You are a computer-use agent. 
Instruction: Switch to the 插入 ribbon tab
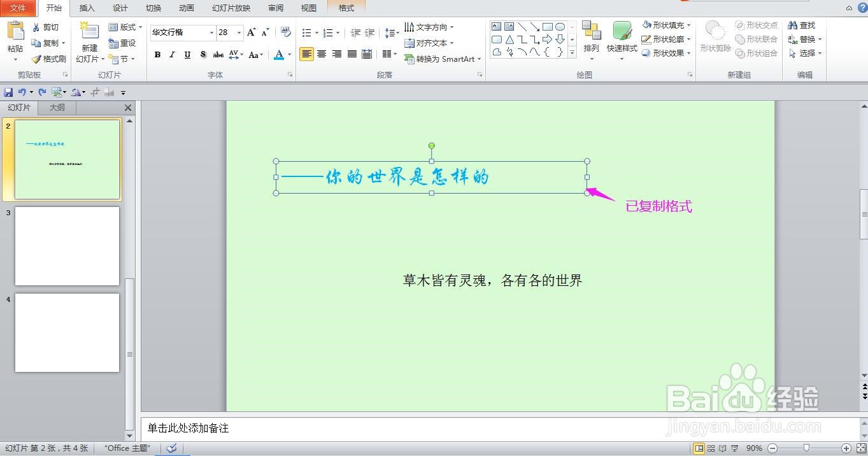click(x=87, y=8)
